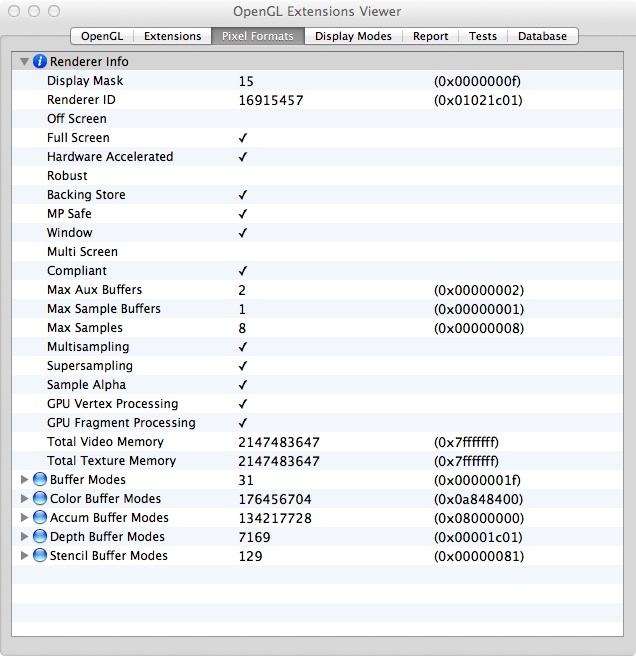636x656 pixels.
Task: Expand the Stencil Buffer Modes triangle
Action: 24,556
